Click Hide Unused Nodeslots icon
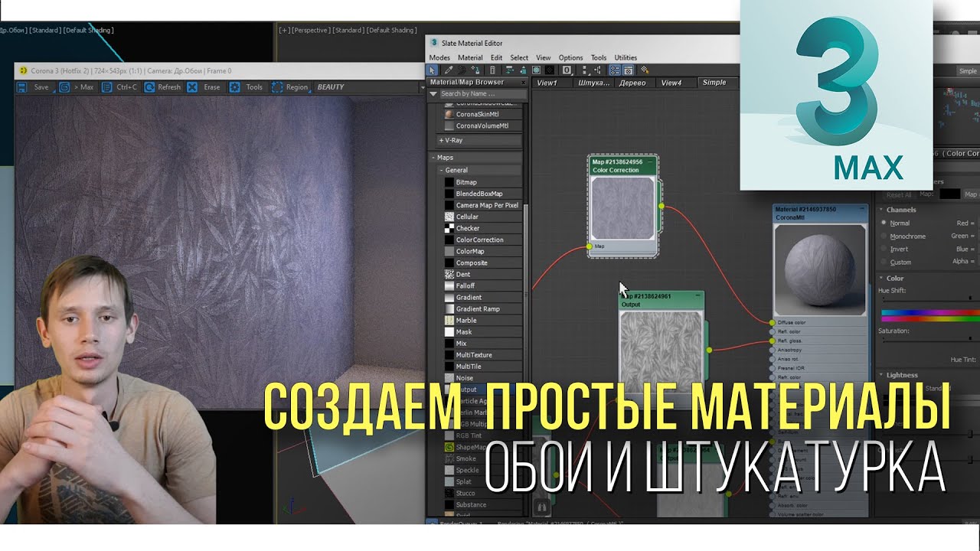This screenshot has width=980, height=551. tap(523, 70)
